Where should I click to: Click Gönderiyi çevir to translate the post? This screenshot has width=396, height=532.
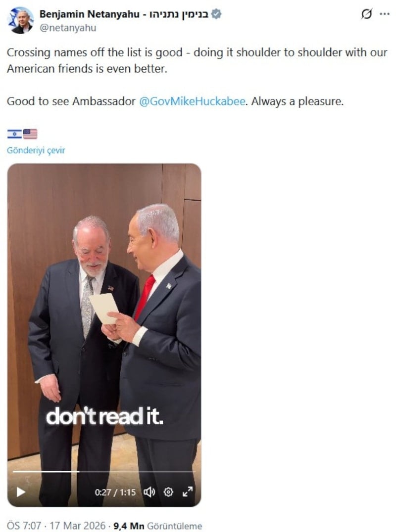36,150
